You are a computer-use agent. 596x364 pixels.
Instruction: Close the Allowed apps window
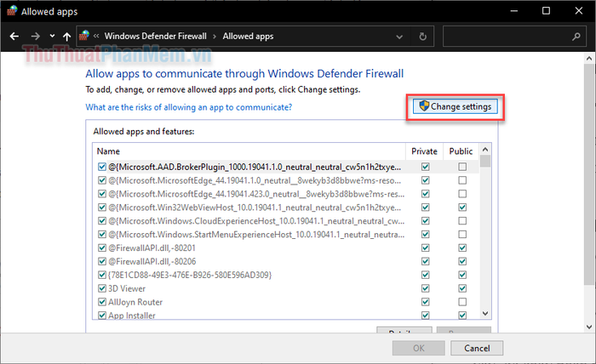coord(578,10)
